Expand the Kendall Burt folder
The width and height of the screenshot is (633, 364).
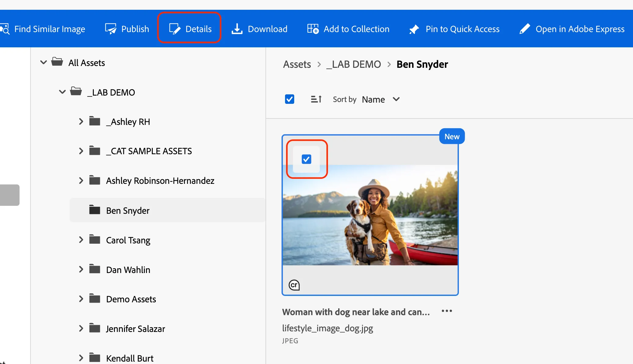tap(81, 358)
